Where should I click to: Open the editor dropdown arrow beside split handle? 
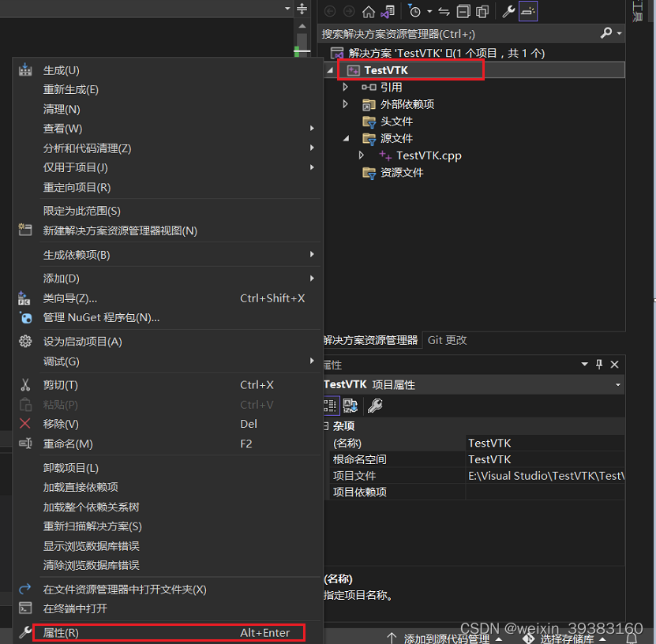[x=287, y=9]
